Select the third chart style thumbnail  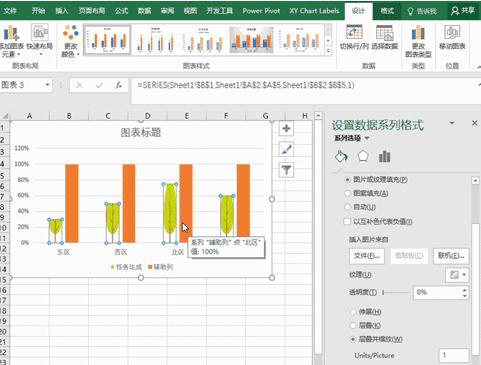(203, 40)
